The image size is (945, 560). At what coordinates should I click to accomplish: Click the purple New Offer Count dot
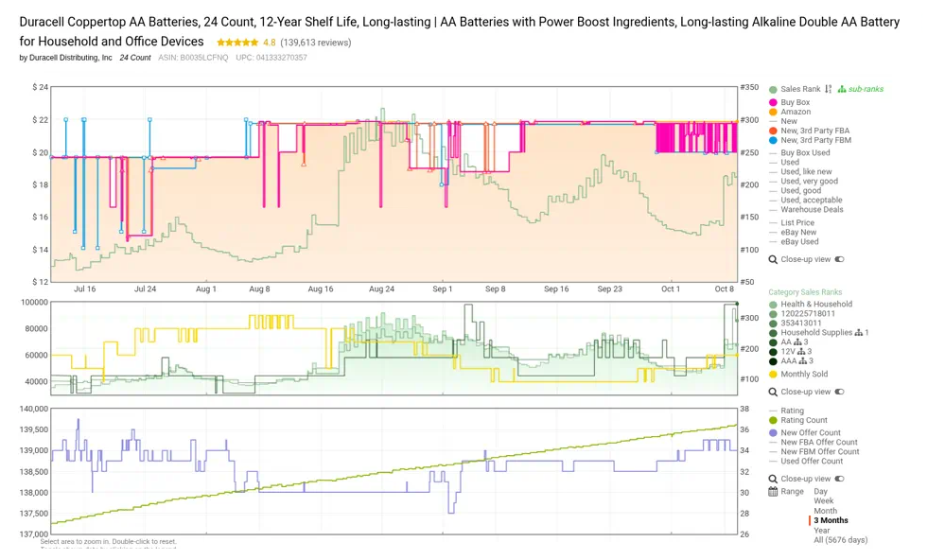(x=773, y=433)
